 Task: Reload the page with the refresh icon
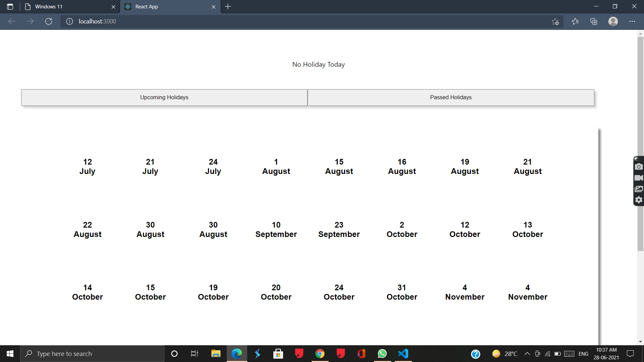pos(48,21)
